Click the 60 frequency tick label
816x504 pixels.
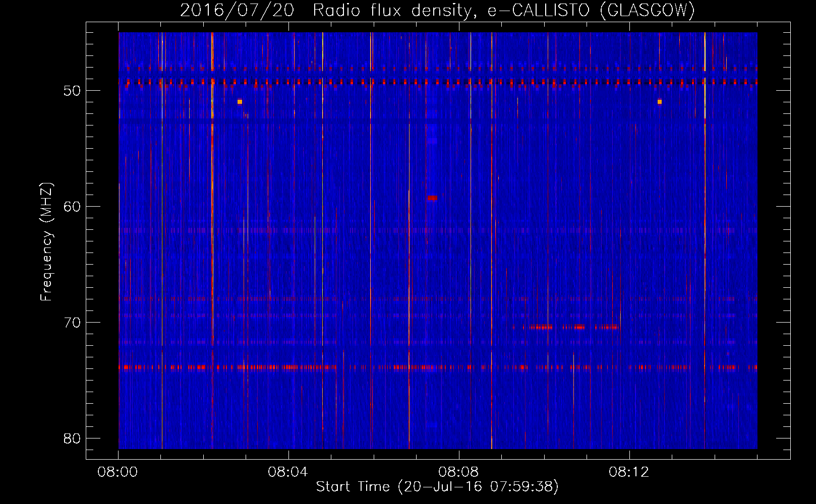click(x=72, y=207)
